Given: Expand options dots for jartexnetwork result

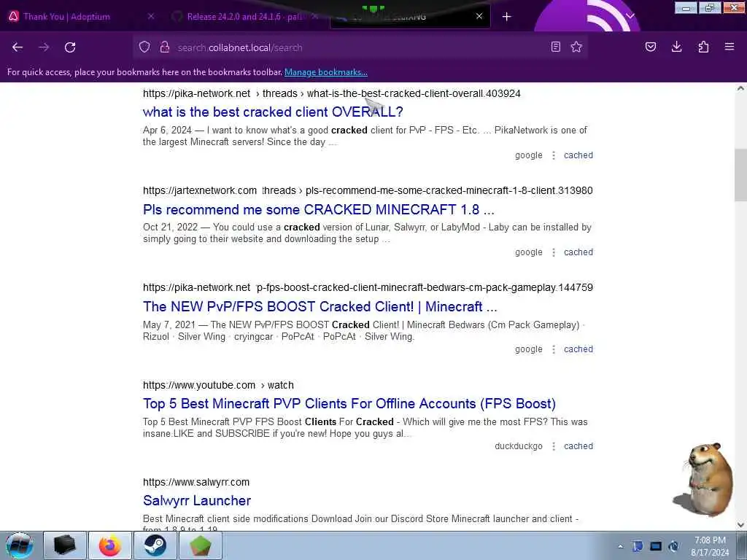Looking at the screenshot, I should coord(554,252).
